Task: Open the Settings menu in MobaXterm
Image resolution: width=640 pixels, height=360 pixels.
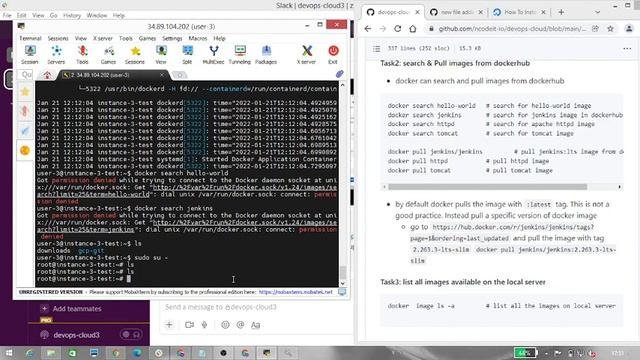Action: click(x=172, y=38)
